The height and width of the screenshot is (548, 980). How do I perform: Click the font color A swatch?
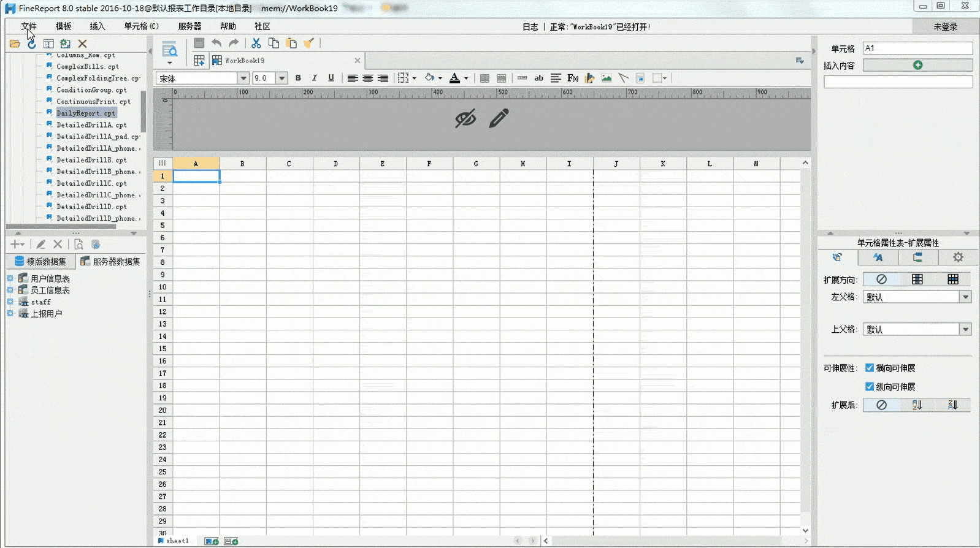[x=454, y=78]
